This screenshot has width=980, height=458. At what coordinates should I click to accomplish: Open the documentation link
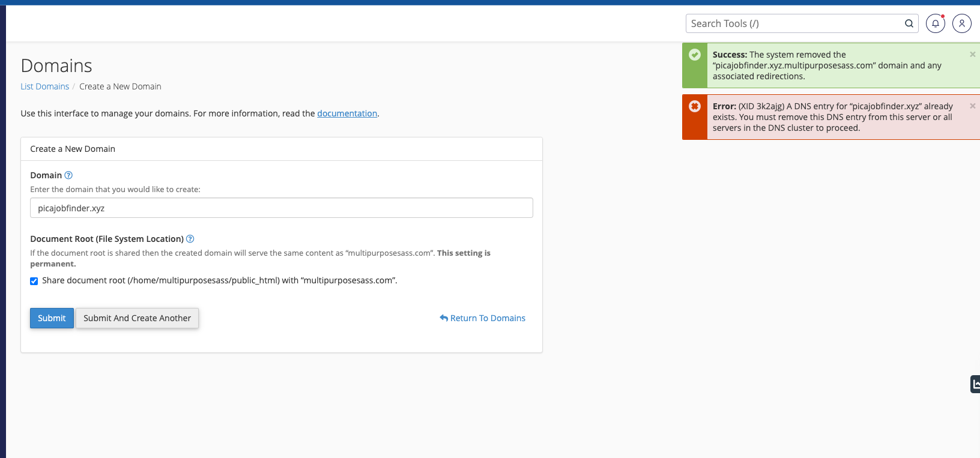click(347, 113)
